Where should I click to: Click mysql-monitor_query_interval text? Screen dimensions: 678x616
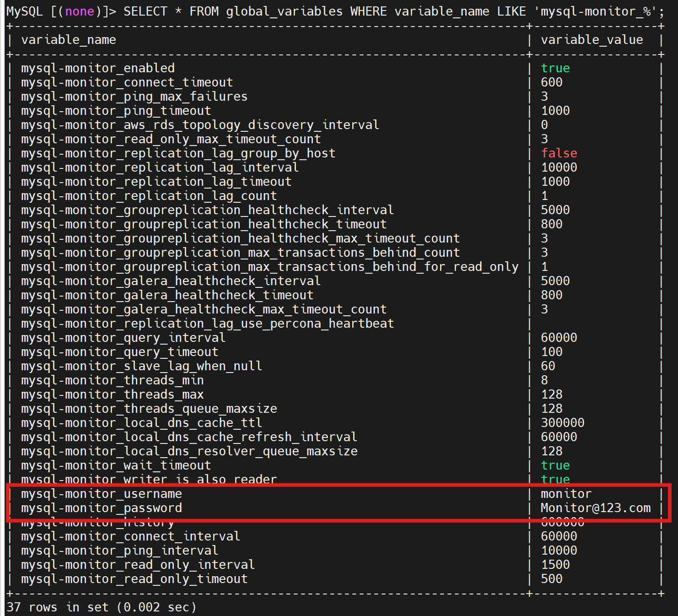pyautogui.click(x=124, y=338)
